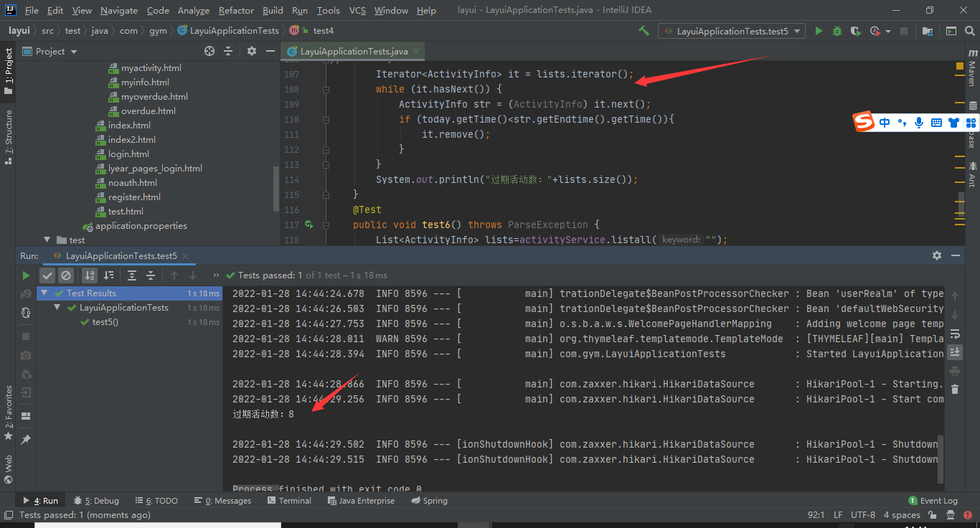The height and width of the screenshot is (528, 980).
Task: Run LayuiApplicationTests.test5 from the top toolbar
Action: 819,31
